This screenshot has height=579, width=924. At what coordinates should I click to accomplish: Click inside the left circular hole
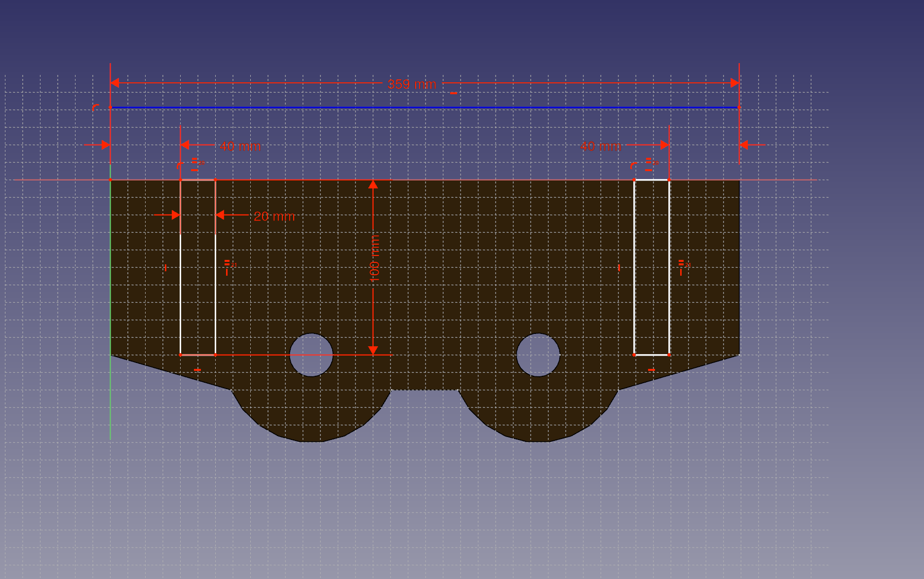point(311,355)
